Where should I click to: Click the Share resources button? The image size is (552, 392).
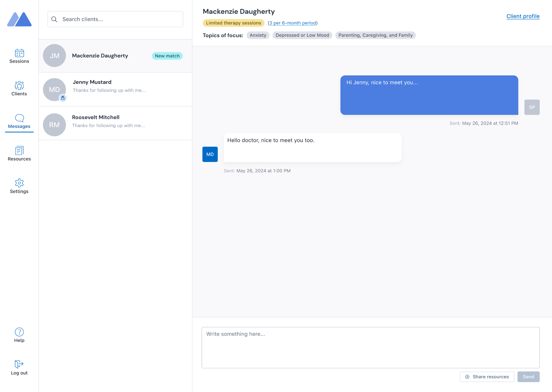[x=487, y=377]
